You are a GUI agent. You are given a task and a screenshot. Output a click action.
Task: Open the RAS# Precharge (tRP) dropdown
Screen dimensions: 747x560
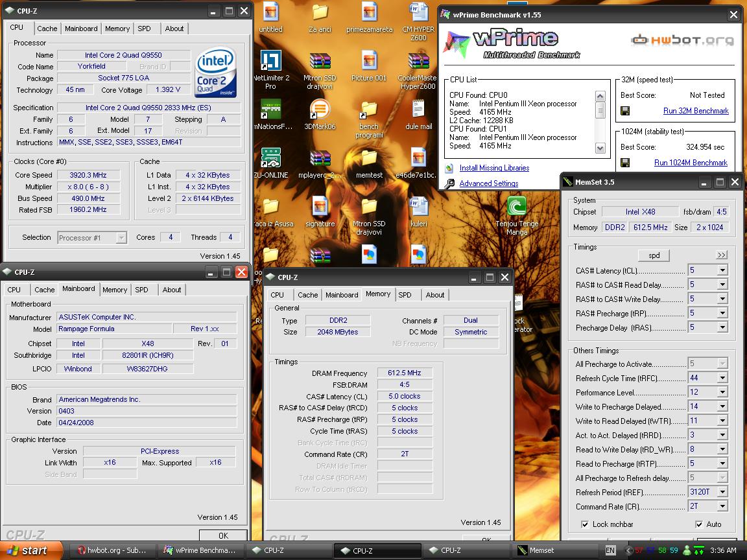(x=722, y=313)
